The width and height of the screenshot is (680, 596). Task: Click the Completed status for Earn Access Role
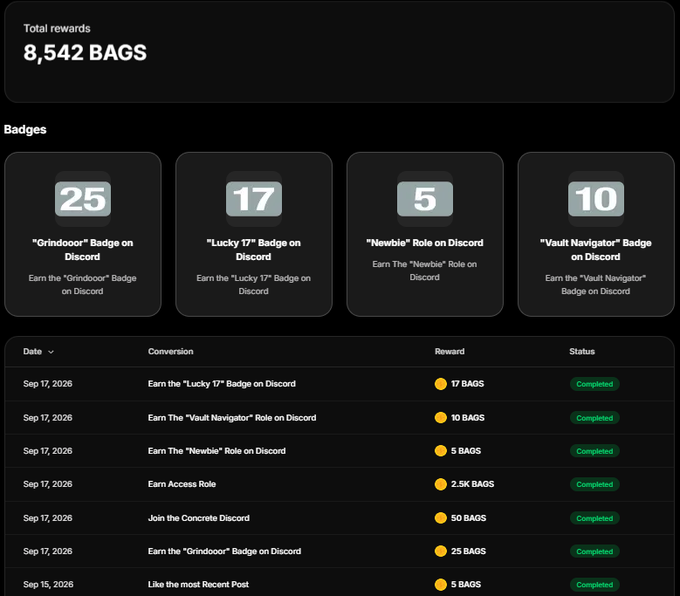click(x=594, y=484)
